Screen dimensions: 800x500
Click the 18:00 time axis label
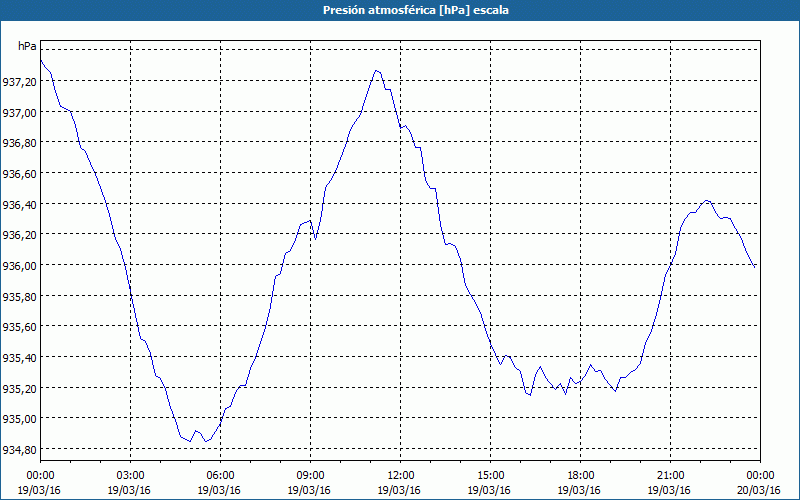coord(581,475)
